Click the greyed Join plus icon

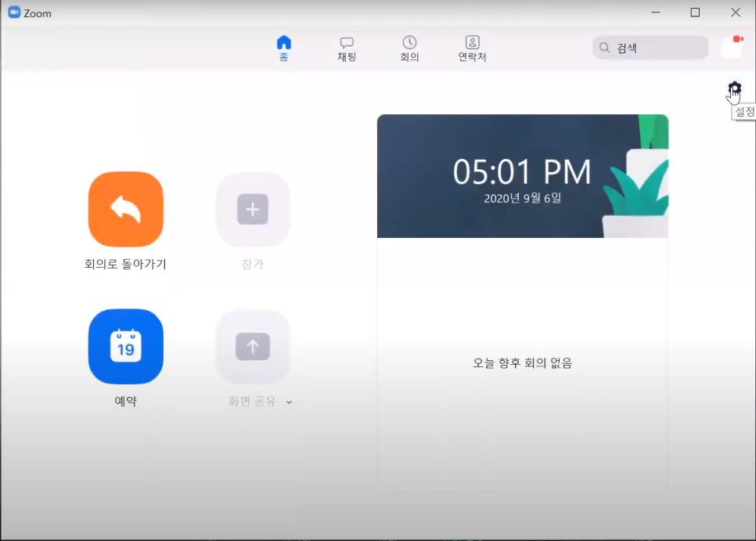253,209
